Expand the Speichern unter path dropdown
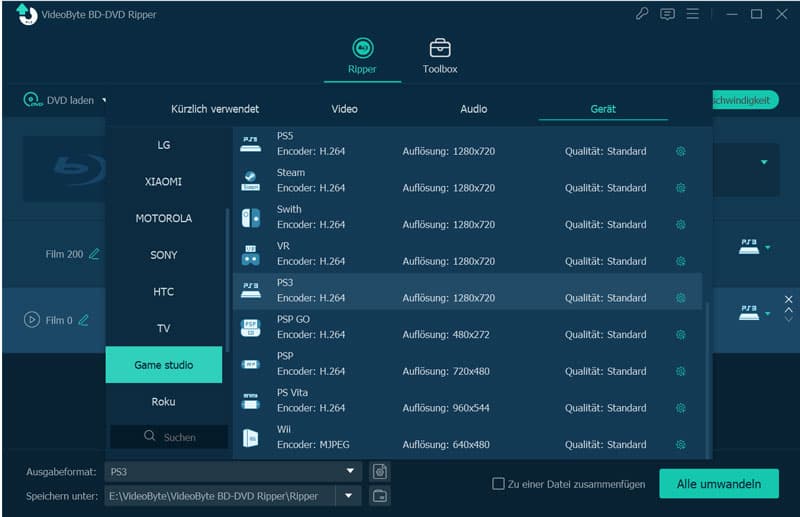The height and width of the screenshot is (517, 800). pos(348,496)
